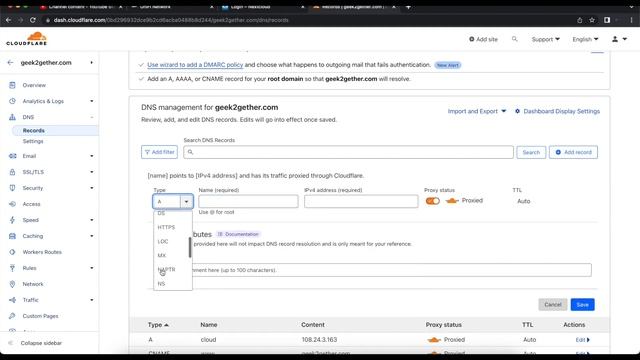Viewport: 640px width, 360px height.
Task: Click the Traffic sidebar icon
Action: 12,300
